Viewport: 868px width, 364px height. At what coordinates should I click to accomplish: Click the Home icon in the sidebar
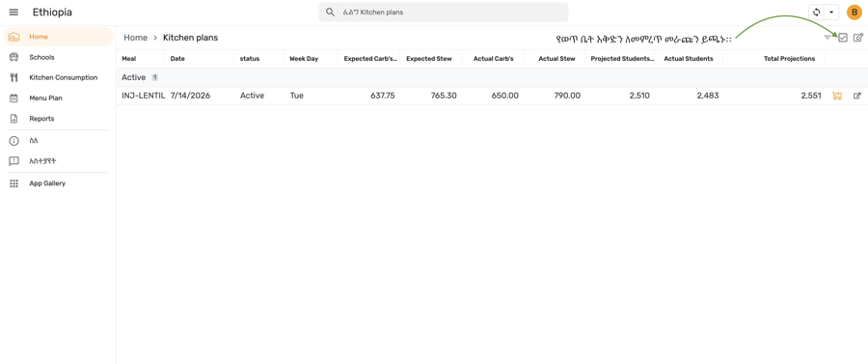click(14, 37)
